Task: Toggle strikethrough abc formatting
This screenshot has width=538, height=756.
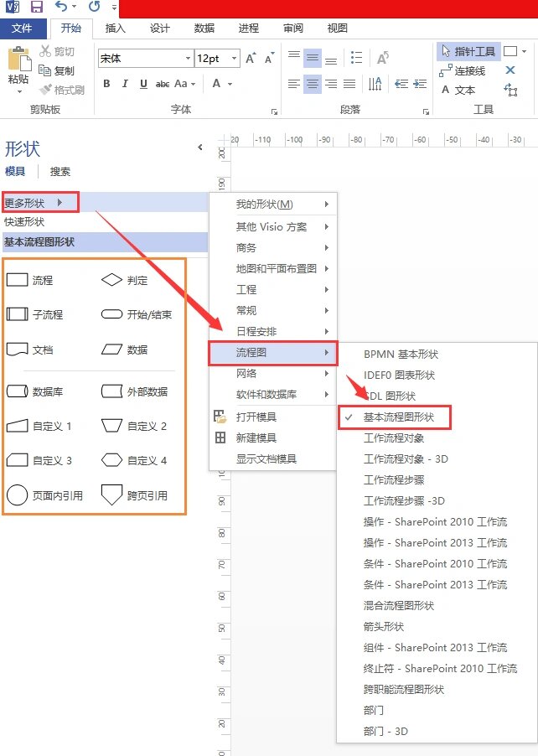Action: coord(163,84)
